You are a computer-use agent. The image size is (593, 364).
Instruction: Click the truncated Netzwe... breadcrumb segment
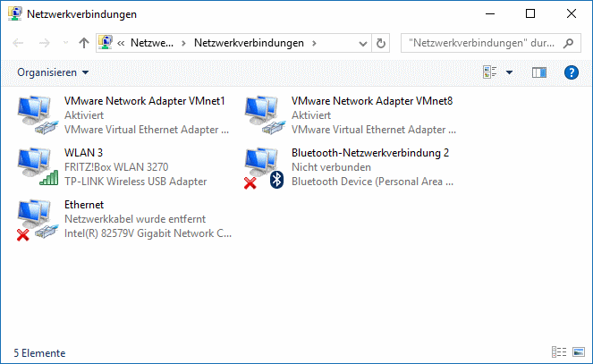coord(152,43)
